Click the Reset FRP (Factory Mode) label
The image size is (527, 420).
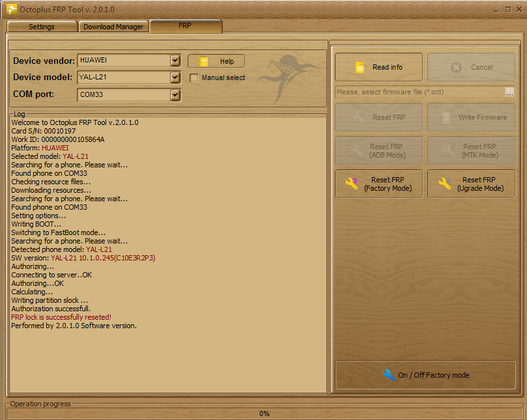pos(388,184)
